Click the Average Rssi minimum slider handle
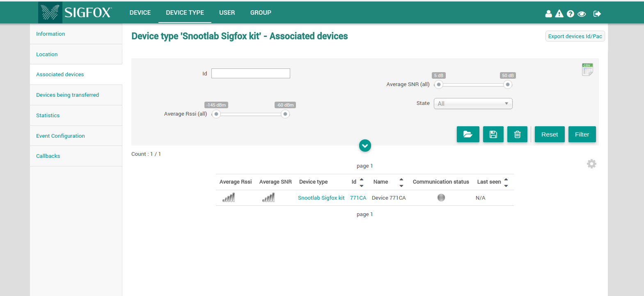 click(x=216, y=114)
